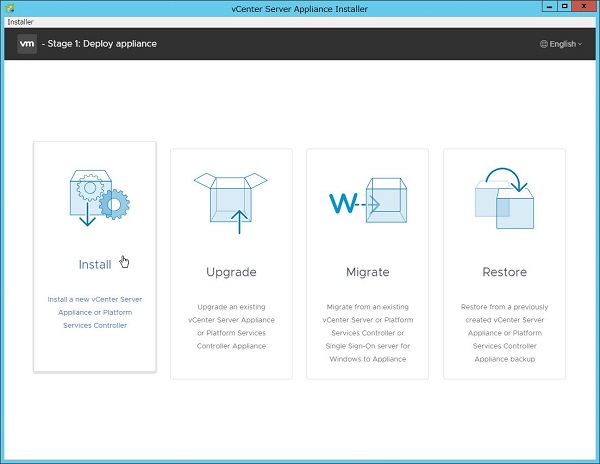600x464 pixels.
Task: Click 'Install a new vCenter Server' description
Action: 95,312
